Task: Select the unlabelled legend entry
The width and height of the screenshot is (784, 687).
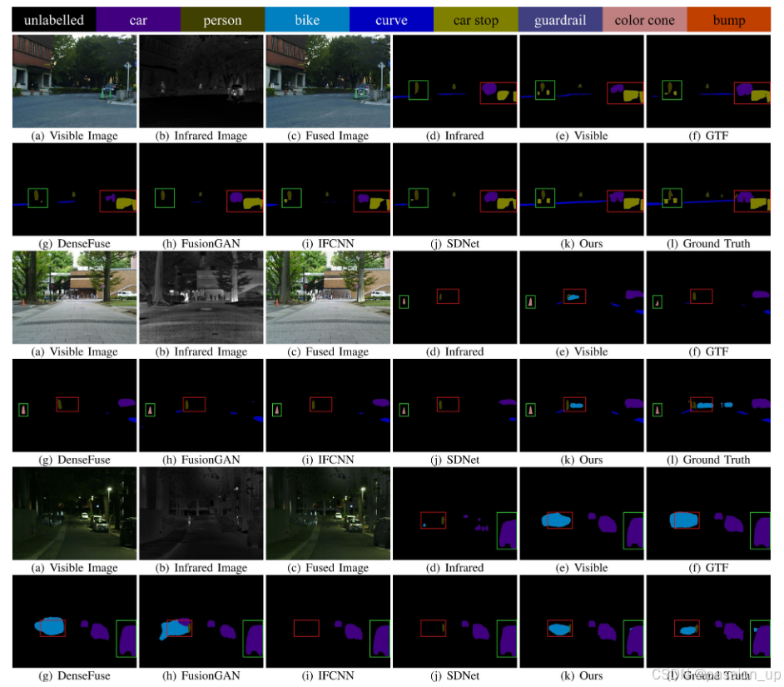Action: (x=52, y=19)
